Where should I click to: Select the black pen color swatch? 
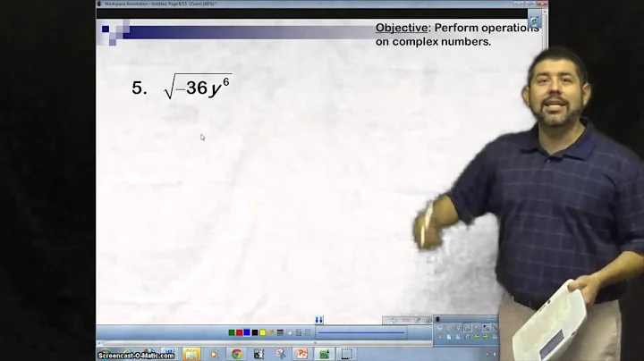pos(255,332)
